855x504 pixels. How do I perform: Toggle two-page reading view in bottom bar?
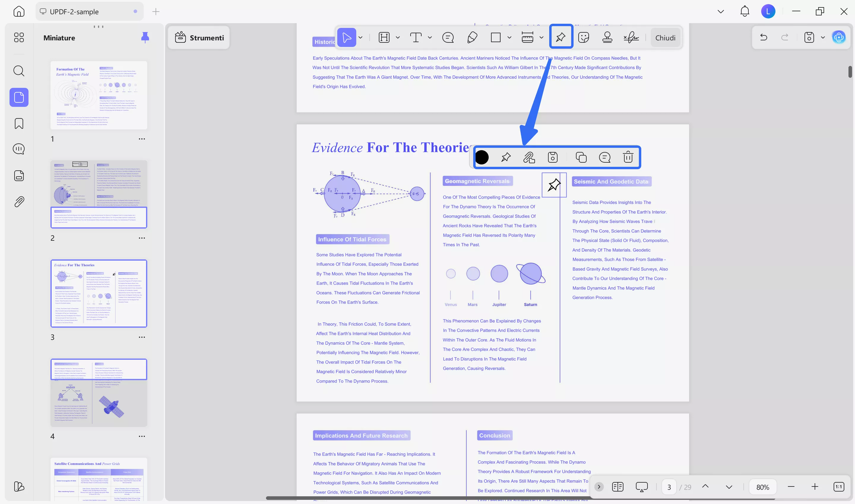point(617,487)
